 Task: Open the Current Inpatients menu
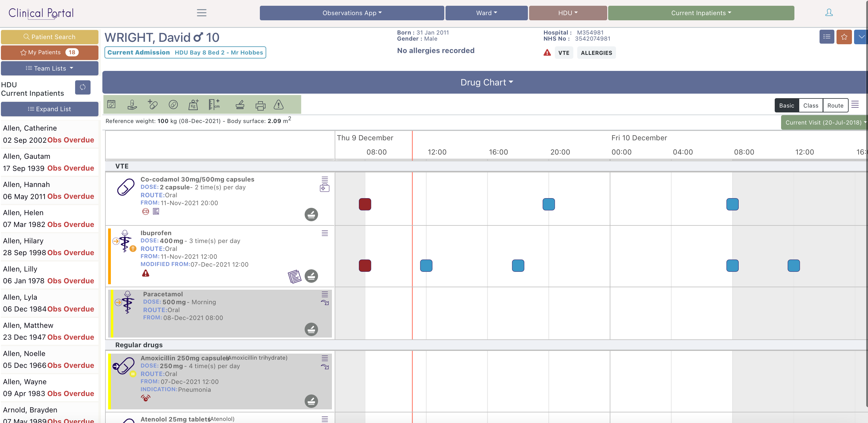click(x=701, y=13)
